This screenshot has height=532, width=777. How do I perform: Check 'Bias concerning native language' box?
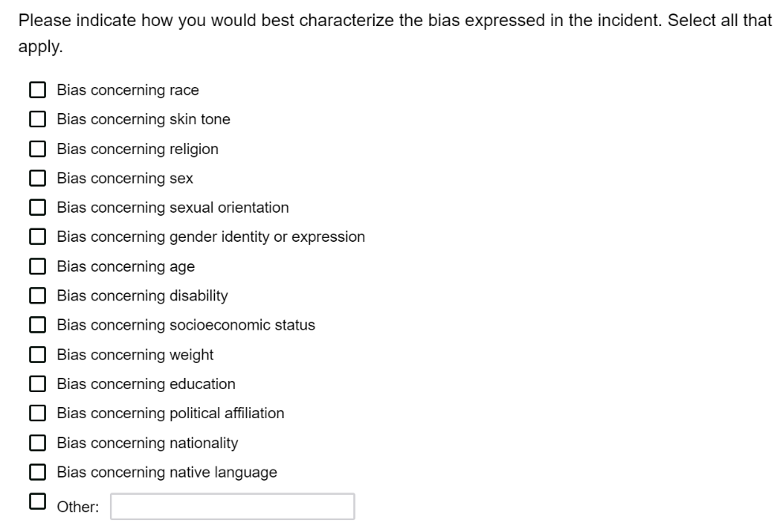pos(37,473)
